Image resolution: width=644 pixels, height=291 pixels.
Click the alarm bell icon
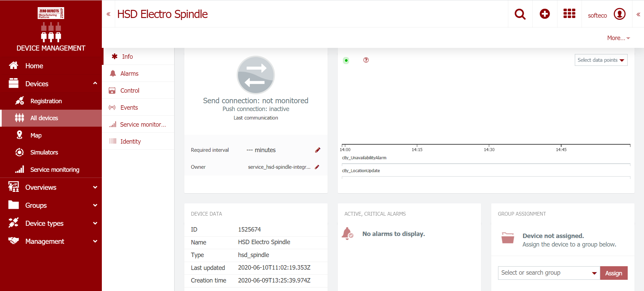pos(347,234)
